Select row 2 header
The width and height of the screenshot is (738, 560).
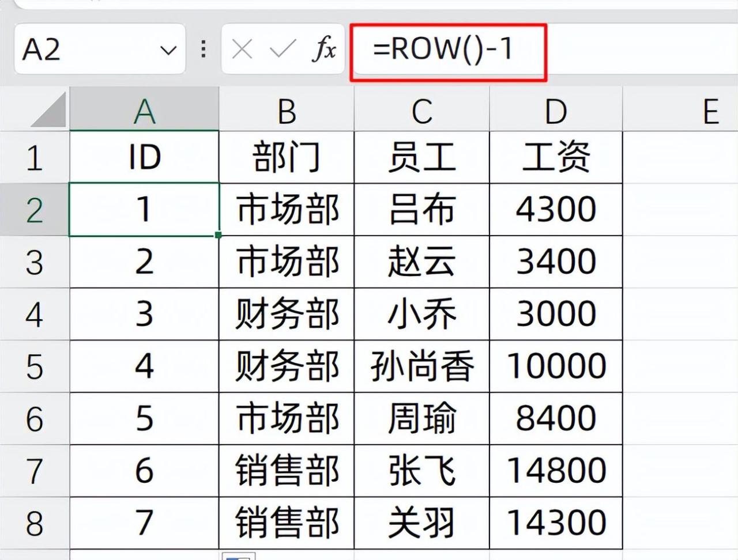tap(35, 210)
